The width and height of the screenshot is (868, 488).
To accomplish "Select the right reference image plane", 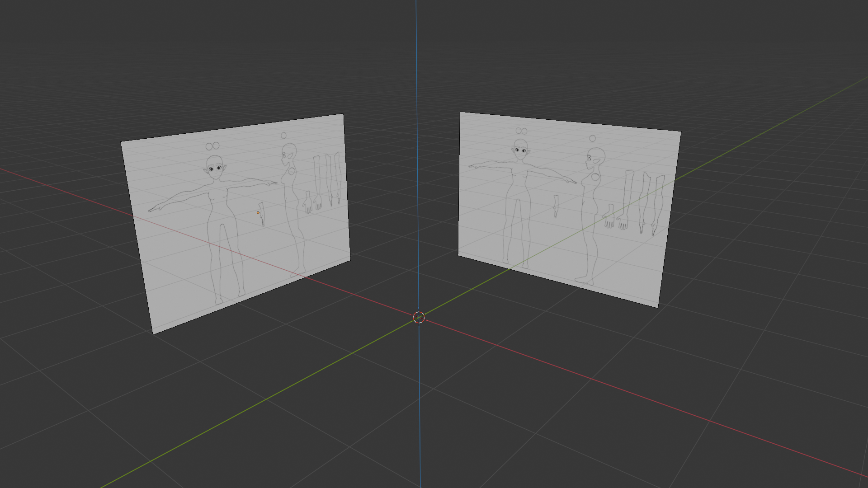I will (570, 209).
